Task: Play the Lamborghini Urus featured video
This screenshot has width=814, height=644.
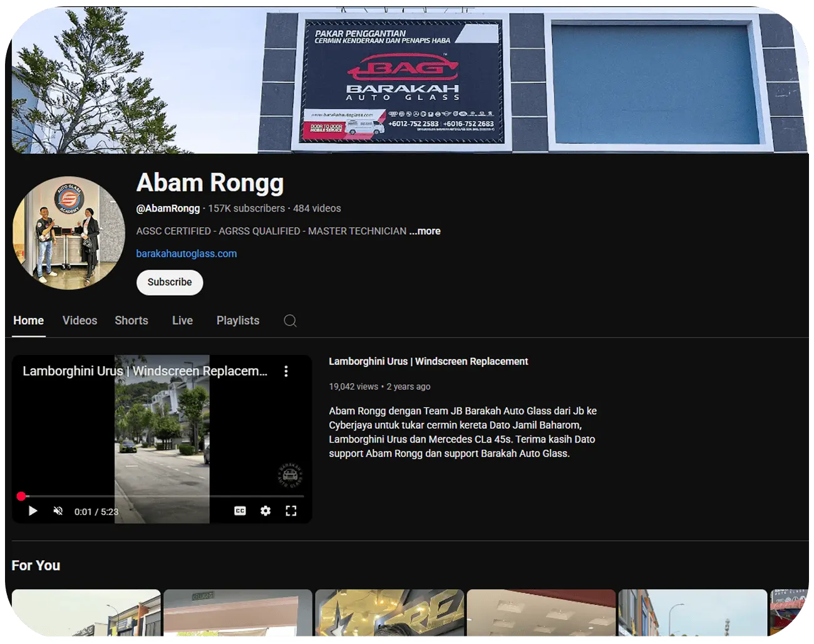Action: coord(33,511)
